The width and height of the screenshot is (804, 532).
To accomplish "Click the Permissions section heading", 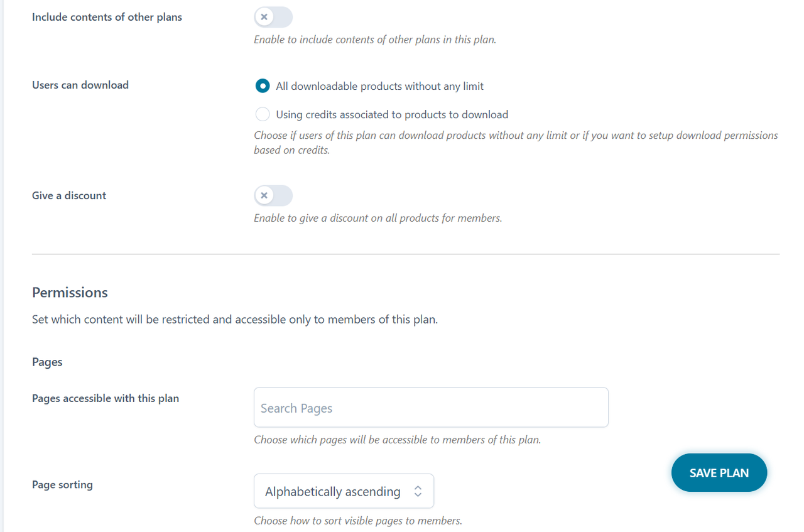I will tap(70, 293).
